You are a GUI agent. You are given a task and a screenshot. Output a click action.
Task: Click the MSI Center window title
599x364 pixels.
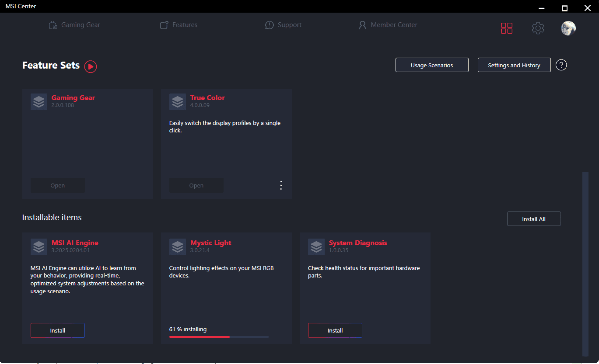21,6
